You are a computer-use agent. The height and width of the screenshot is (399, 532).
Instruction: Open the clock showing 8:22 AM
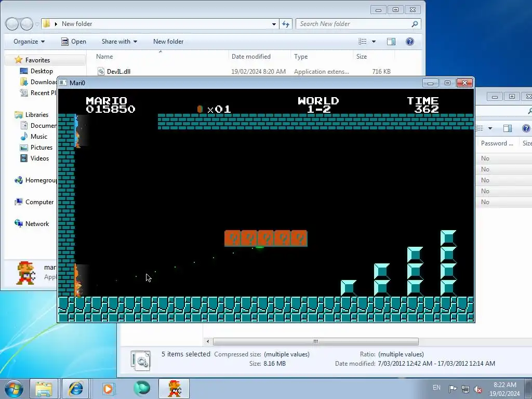(505, 389)
